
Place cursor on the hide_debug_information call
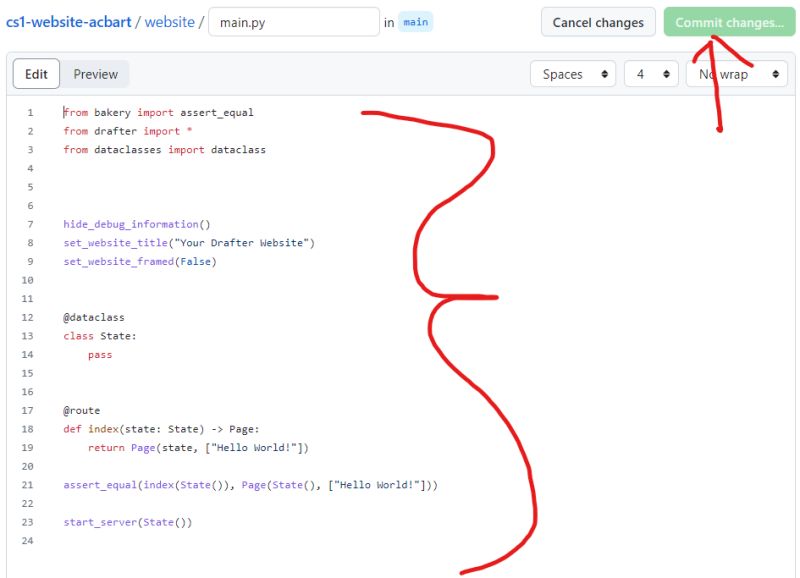coord(130,224)
